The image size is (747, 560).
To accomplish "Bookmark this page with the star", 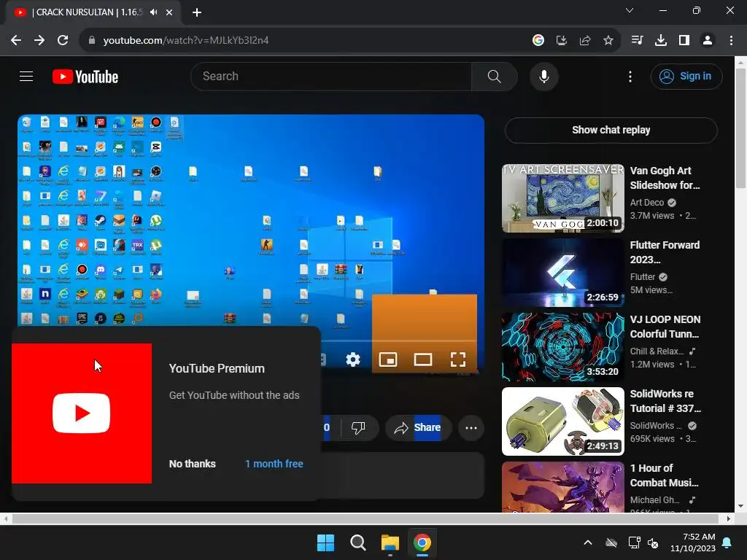I will pyautogui.click(x=608, y=41).
